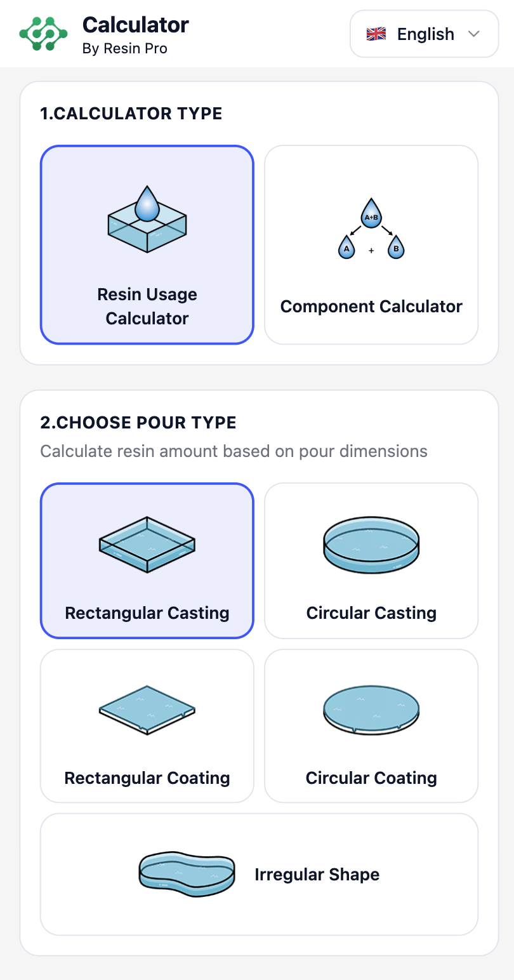Click the rectangular casting block icon
This screenshot has height=980, width=514.
[147, 544]
